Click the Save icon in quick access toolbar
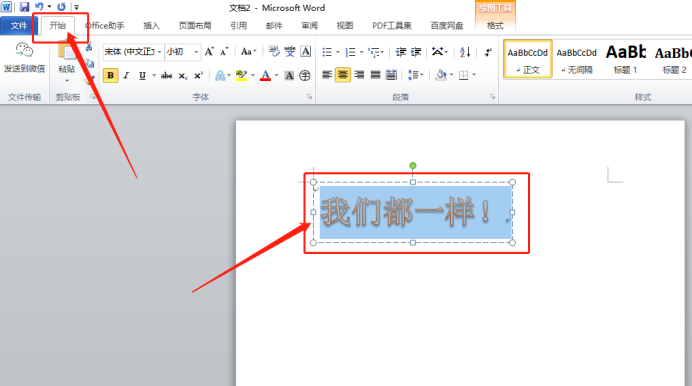This screenshot has width=692, height=386. (24, 7)
